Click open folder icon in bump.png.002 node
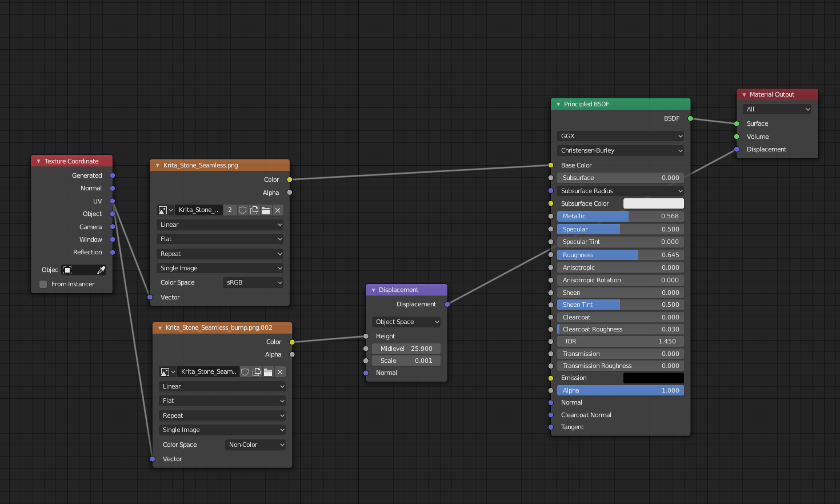 pos(268,372)
